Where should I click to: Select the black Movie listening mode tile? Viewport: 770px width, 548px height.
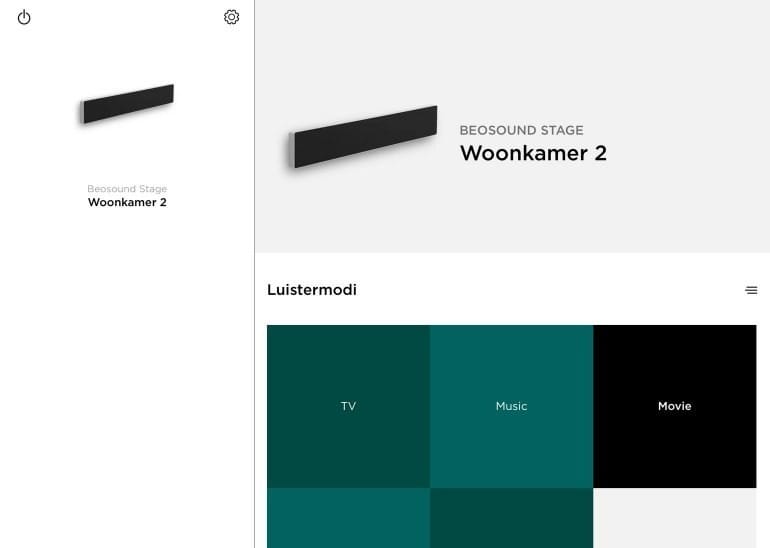click(675, 406)
